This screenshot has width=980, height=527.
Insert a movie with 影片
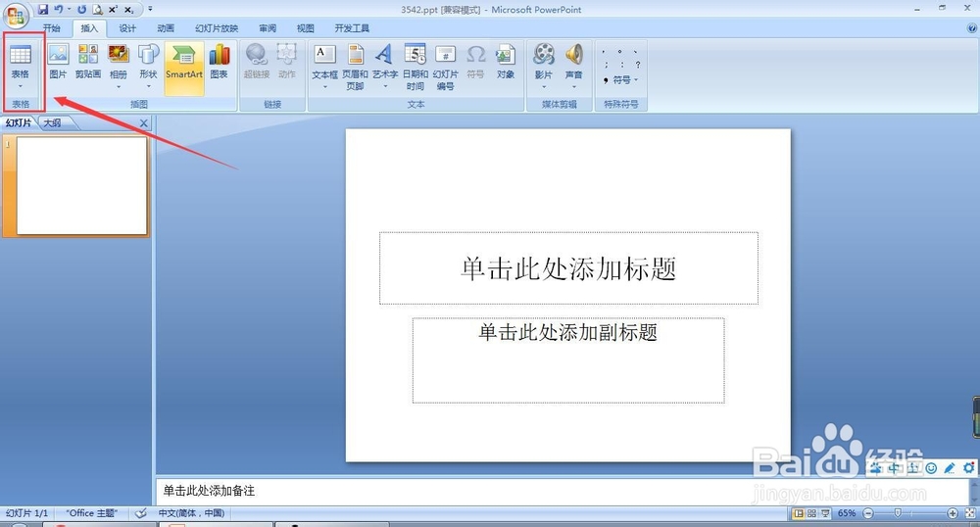544,67
